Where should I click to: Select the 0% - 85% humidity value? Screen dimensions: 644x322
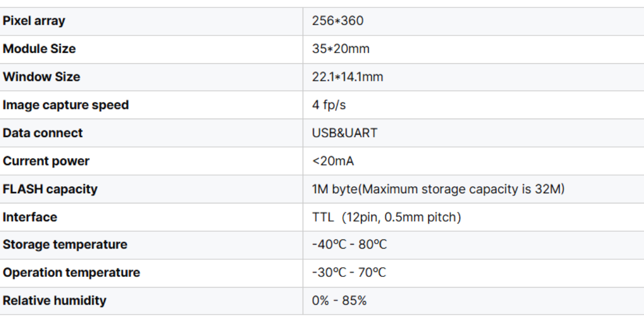(x=339, y=301)
